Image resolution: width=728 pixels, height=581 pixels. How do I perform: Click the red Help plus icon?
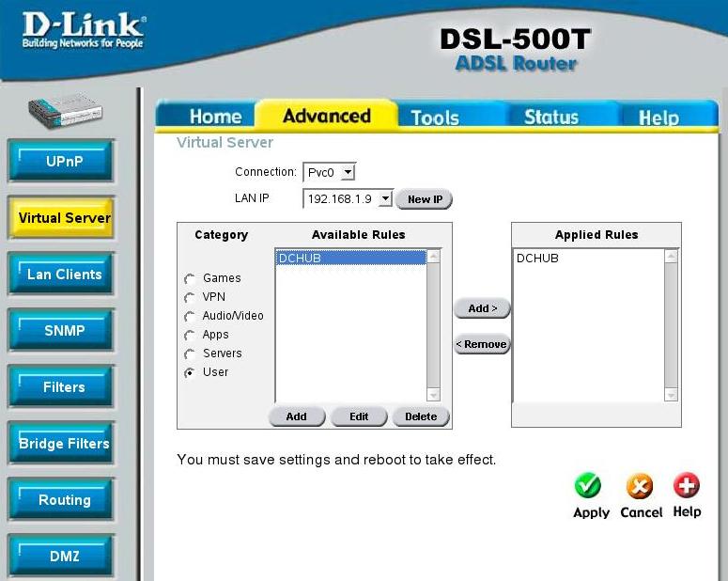pos(687,485)
